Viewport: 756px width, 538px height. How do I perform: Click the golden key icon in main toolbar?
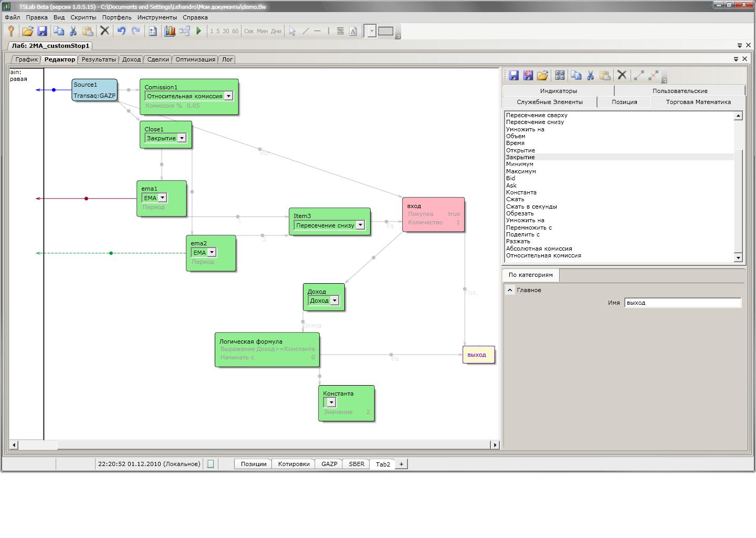[x=11, y=31]
